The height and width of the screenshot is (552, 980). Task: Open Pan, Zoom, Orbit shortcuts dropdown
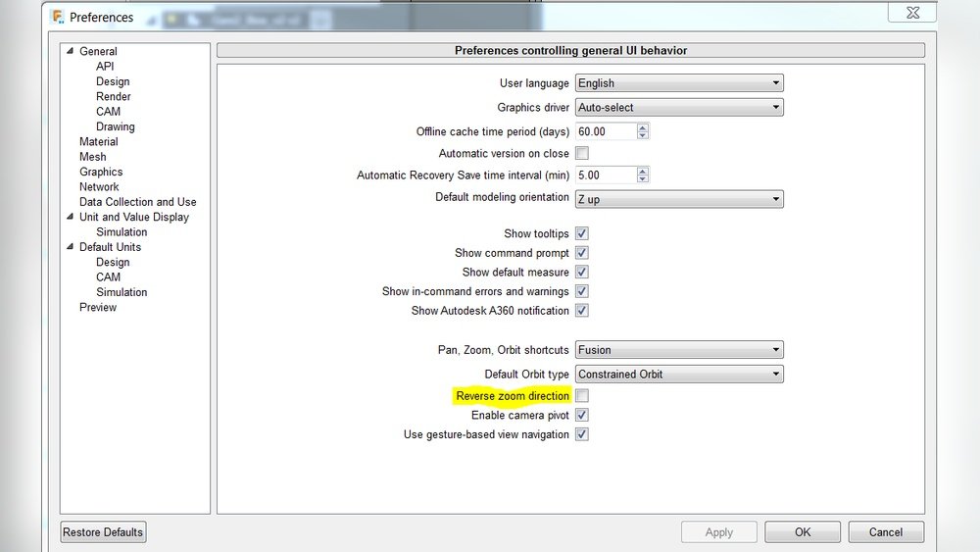tap(679, 350)
